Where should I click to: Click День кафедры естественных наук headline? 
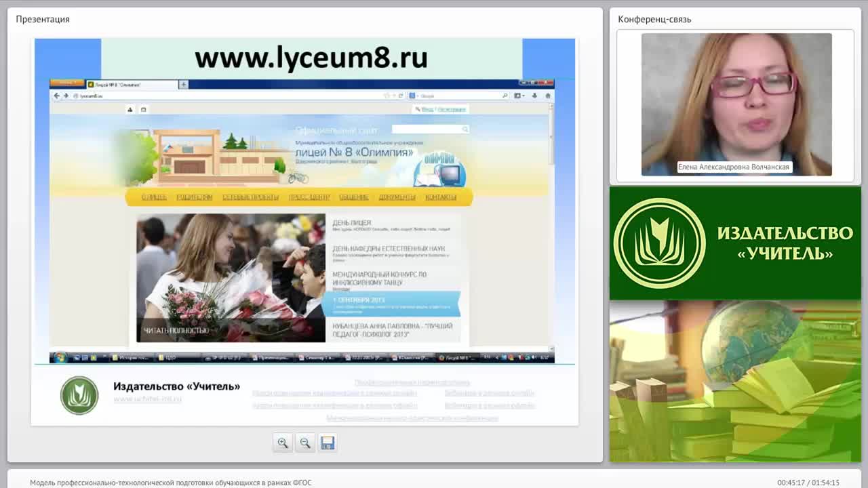pyautogui.click(x=389, y=249)
